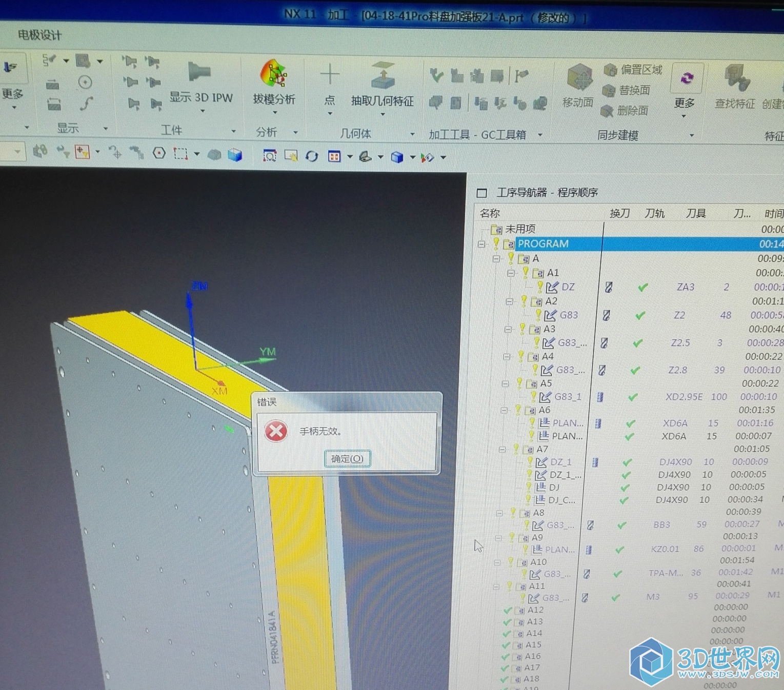Open the Draft Analysis (拔模分析) tool

click(274, 73)
